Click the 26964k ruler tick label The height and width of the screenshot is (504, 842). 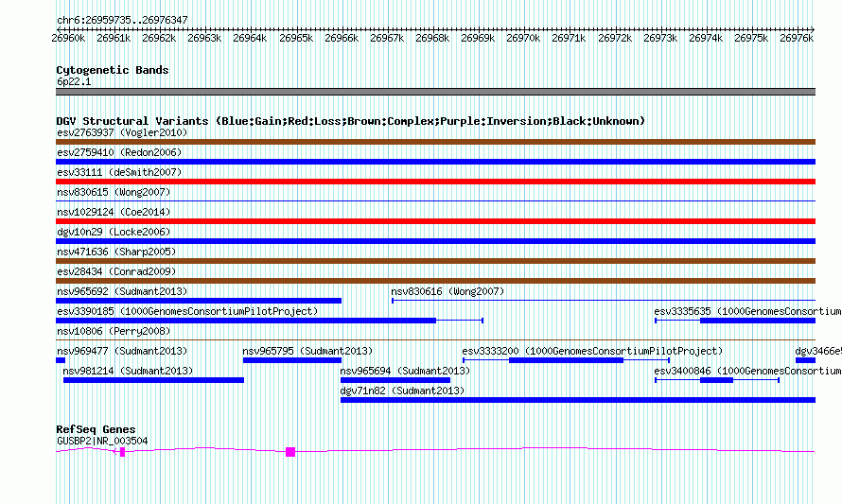(x=250, y=38)
